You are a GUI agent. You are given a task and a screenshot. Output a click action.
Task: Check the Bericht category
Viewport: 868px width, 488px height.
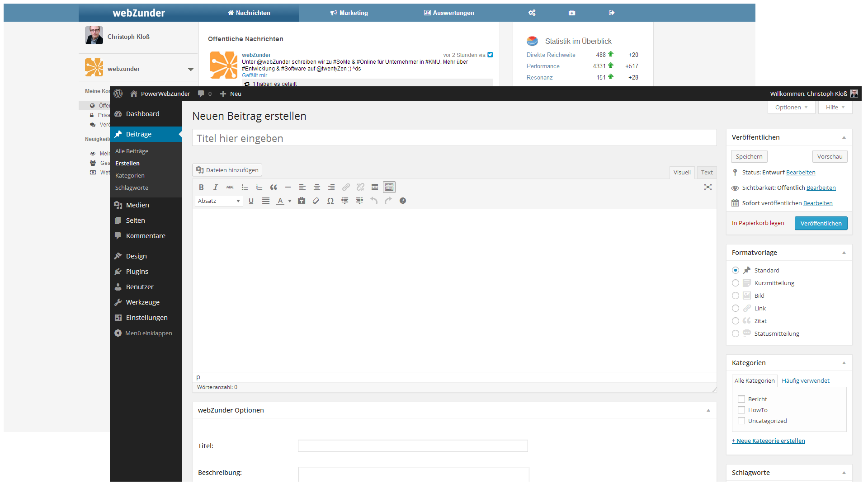(x=741, y=399)
